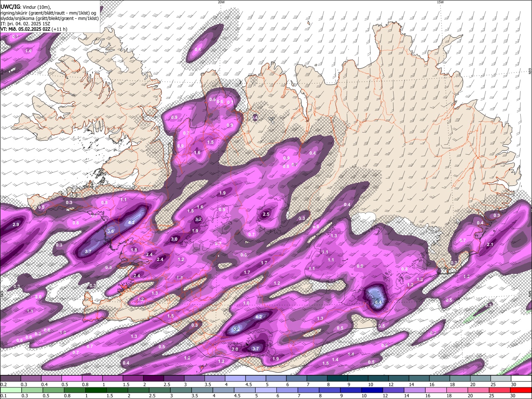Select the light pink 16 swatch, rain scale
Viewport: 532px width, 399px height.
pos(436,390)
